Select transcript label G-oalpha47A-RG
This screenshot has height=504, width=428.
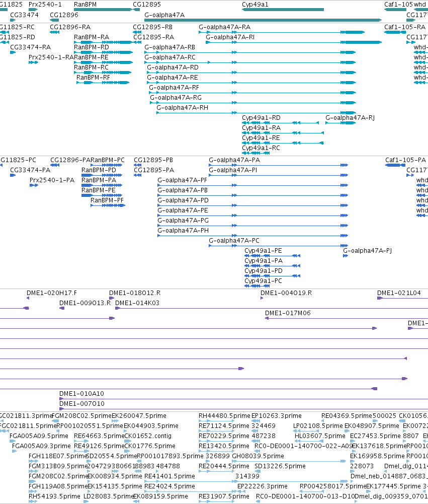point(176,97)
